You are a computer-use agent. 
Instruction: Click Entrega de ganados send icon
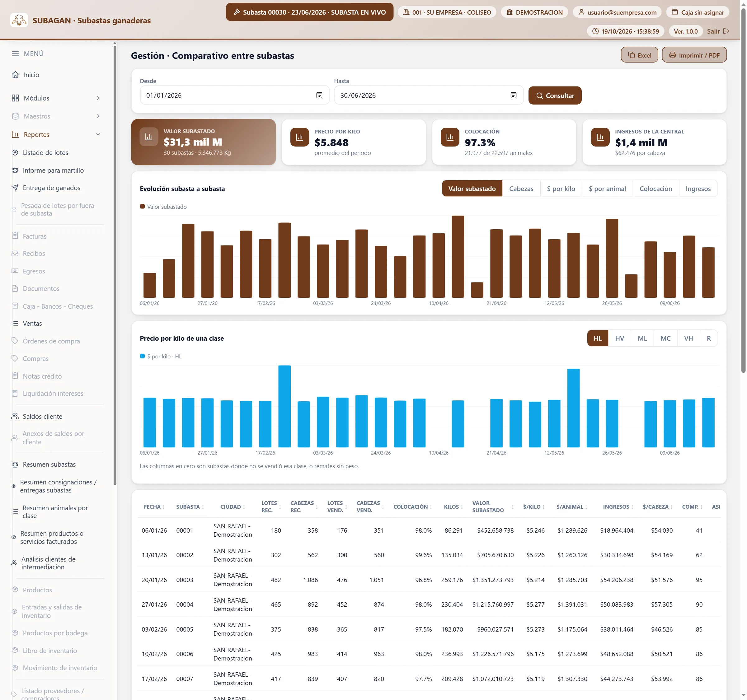15,188
